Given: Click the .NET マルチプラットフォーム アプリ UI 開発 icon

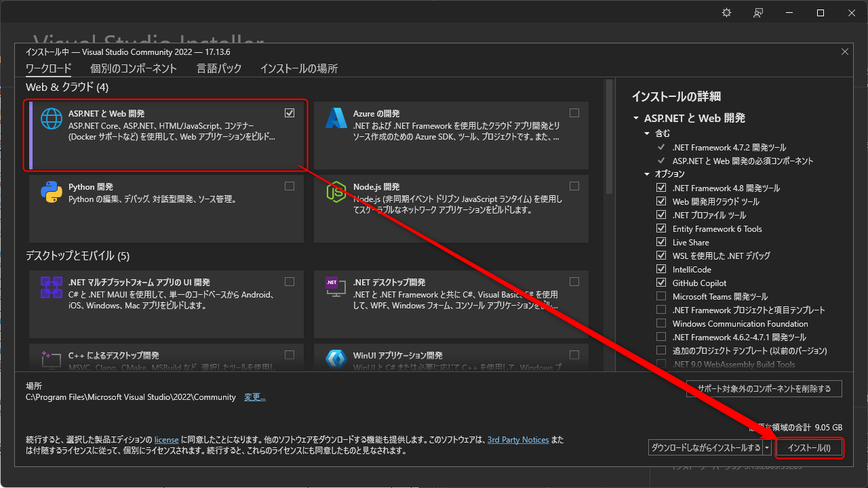Looking at the screenshot, I should tap(50, 287).
